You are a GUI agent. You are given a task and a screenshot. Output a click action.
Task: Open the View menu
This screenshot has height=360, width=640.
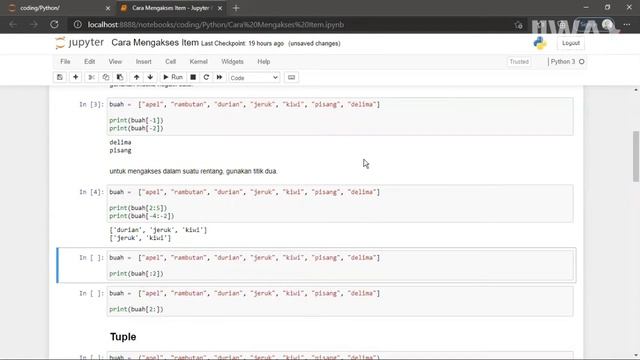pos(115,62)
